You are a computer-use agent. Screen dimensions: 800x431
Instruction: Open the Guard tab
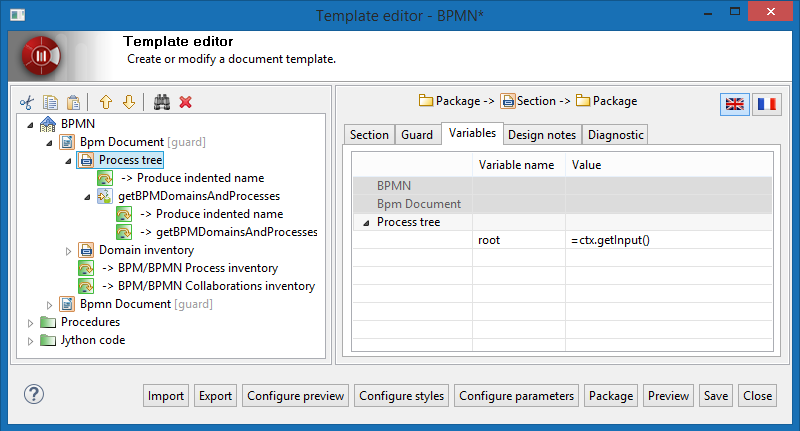[417, 135]
